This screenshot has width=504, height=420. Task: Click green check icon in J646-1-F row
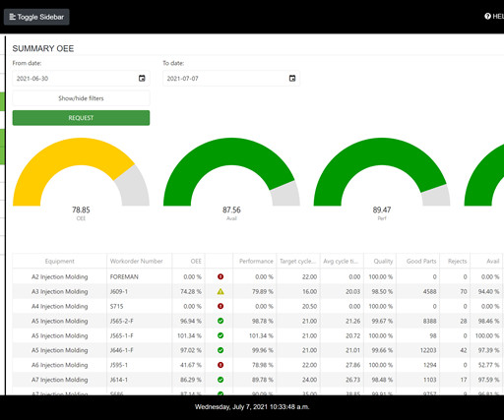point(220,350)
